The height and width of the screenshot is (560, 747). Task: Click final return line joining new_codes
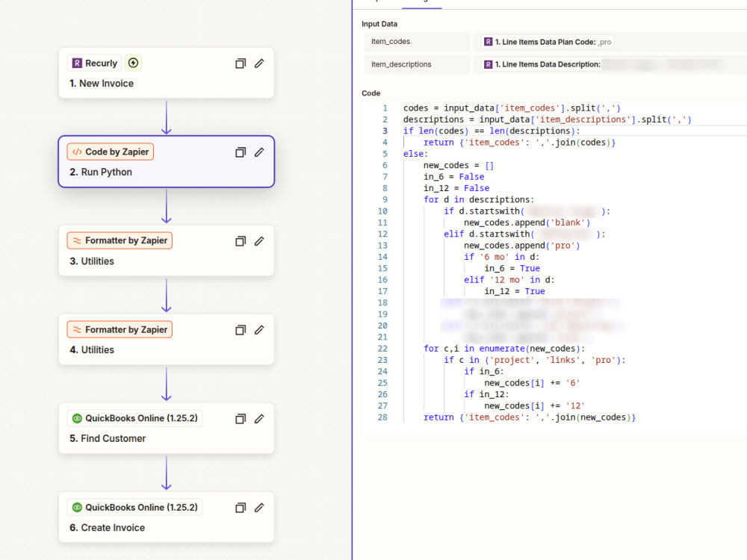point(530,417)
